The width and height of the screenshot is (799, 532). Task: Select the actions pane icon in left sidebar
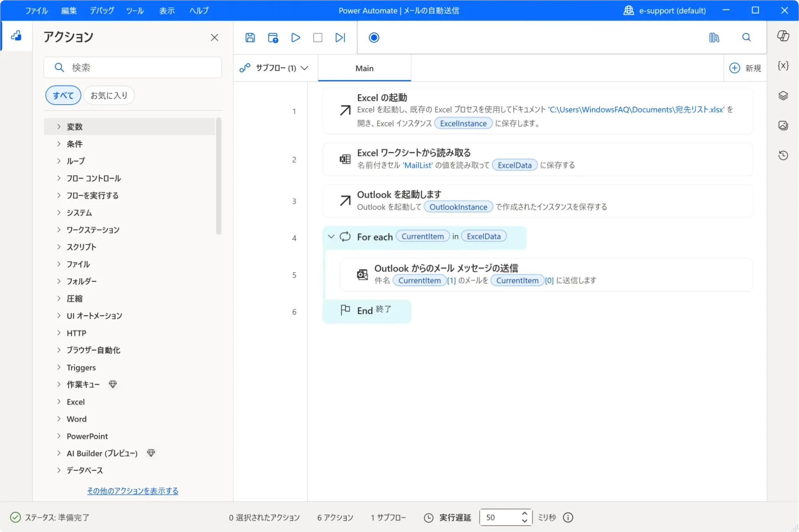[16, 36]
